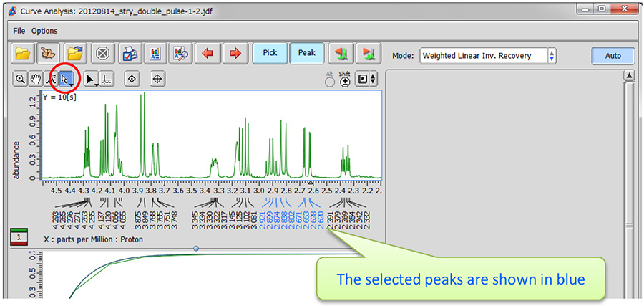Select the hand pan tool
Image resolution: width=644 pixels, height=306 pixels.
coord(36,79)
